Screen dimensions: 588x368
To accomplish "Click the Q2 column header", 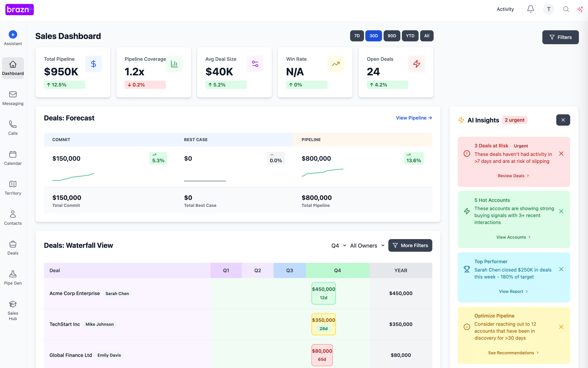I will 258,270.
